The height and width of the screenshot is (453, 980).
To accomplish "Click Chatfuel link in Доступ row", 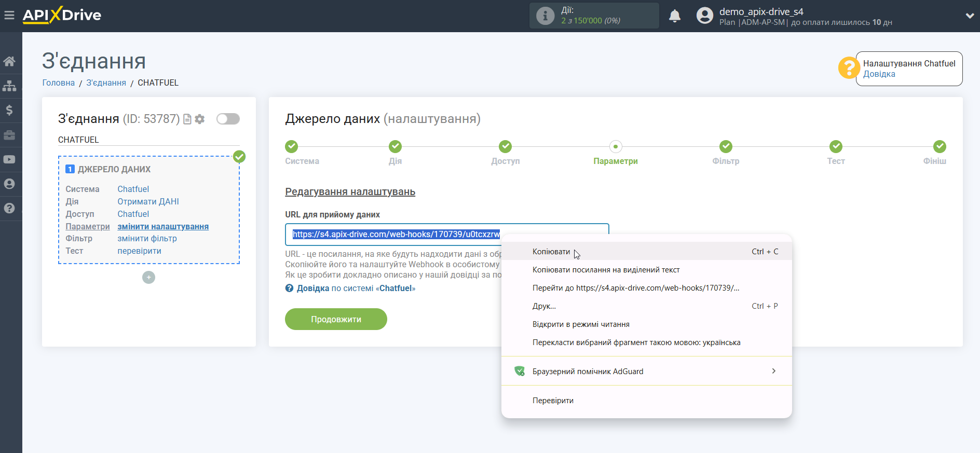I will [133, 214].
